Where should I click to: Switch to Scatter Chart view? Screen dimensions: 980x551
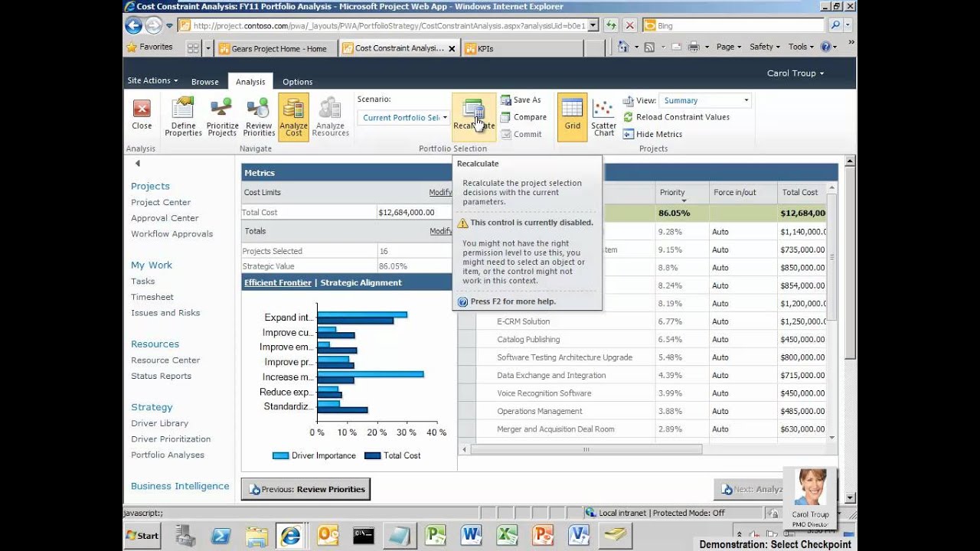603,117
